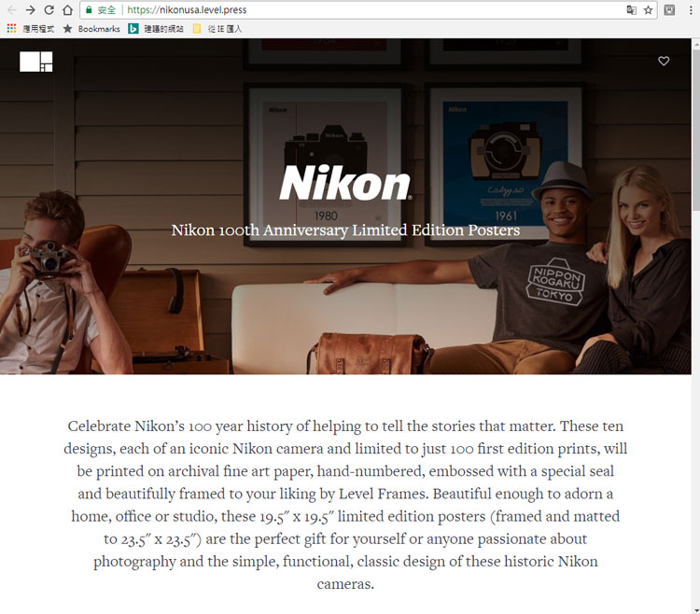Open the imported from IE bookmarks folder
The image size is (700, 614).
point(217,29)
